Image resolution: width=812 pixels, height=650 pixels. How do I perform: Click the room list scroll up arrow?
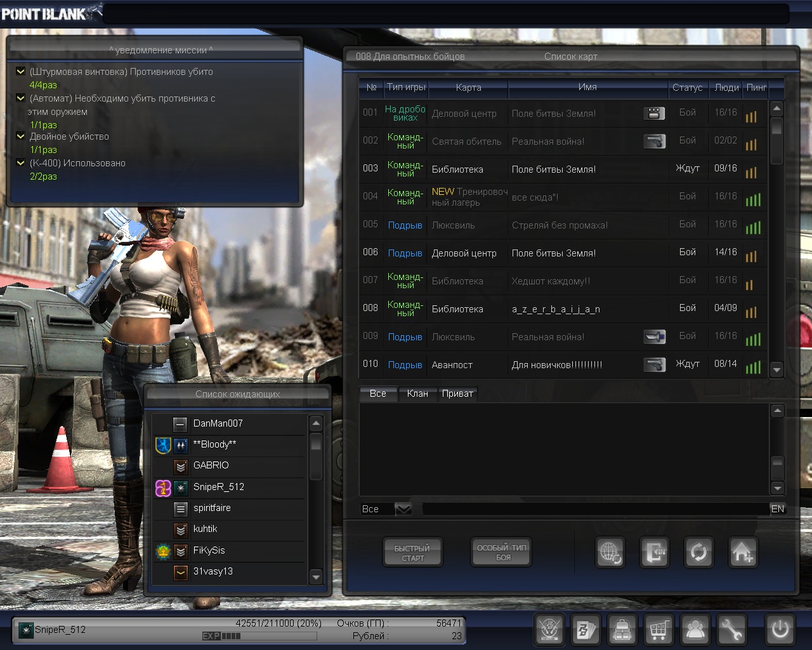point(776,109)
